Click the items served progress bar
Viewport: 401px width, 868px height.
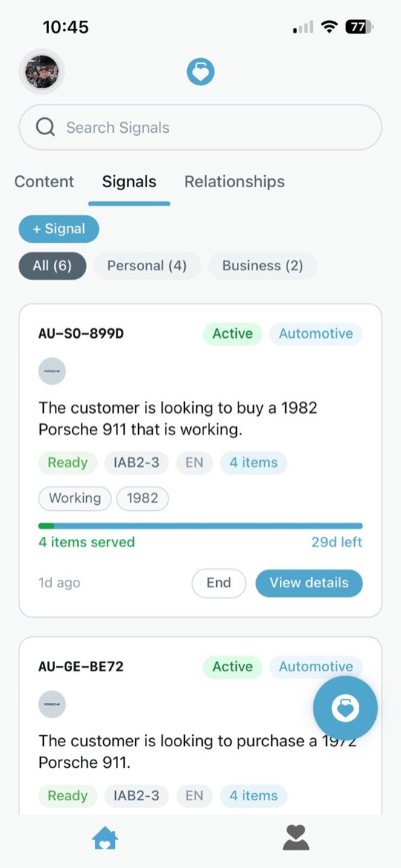click(x=200, y=526)
